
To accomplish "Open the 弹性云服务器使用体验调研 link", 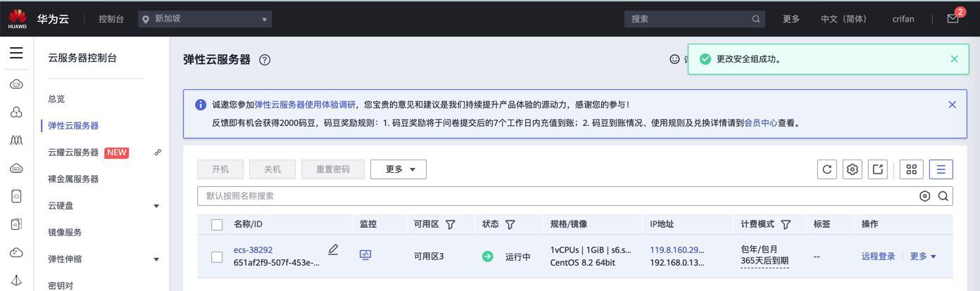I will click(305, 105).
